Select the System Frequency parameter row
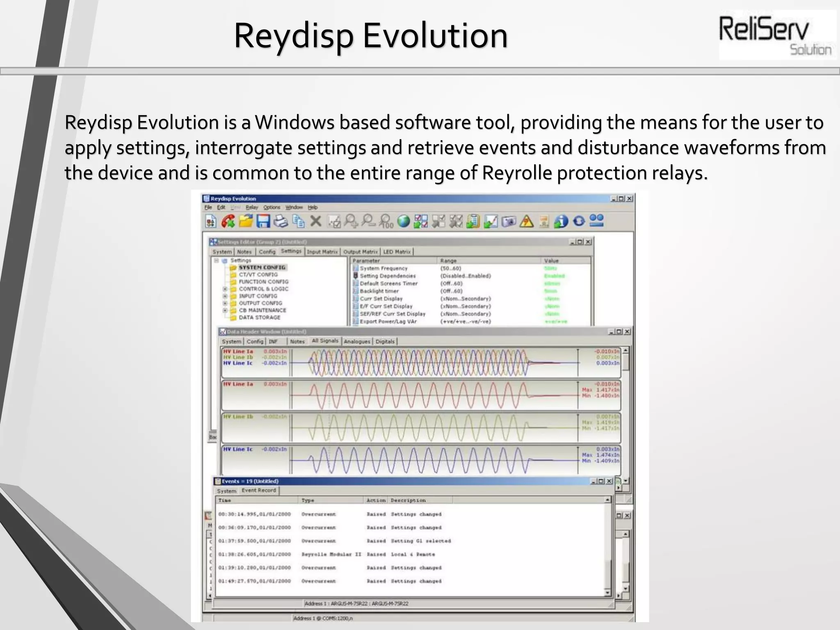This screenshot has height=630, width=840. pos(383,268)
